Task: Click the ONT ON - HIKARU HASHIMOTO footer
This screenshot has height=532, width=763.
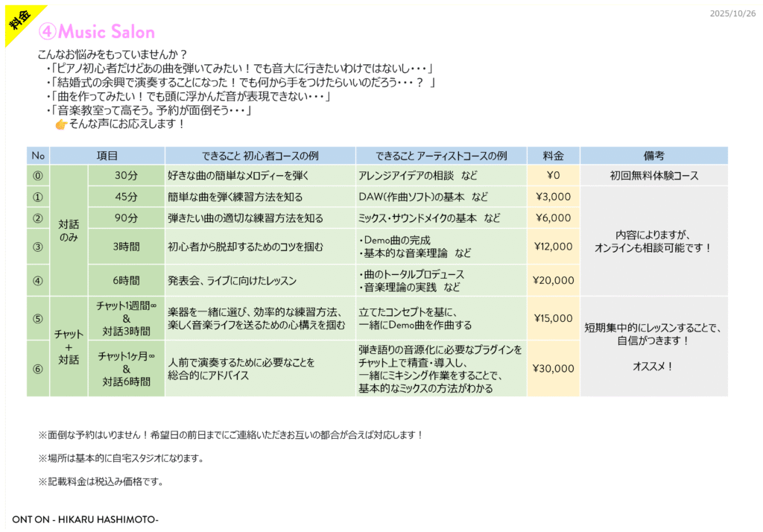Action: click(x=85, y=519)
